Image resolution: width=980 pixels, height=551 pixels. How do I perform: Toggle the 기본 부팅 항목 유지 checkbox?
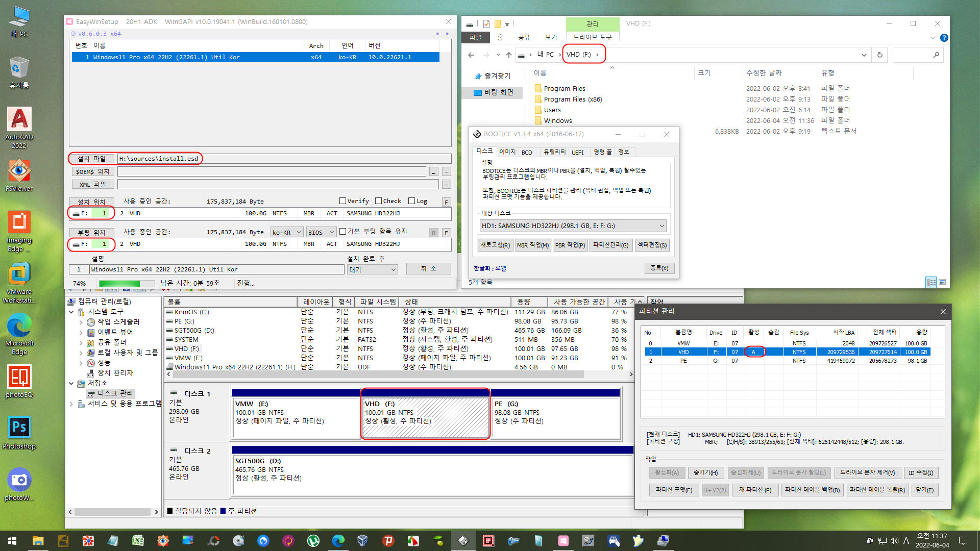[342, 232]
